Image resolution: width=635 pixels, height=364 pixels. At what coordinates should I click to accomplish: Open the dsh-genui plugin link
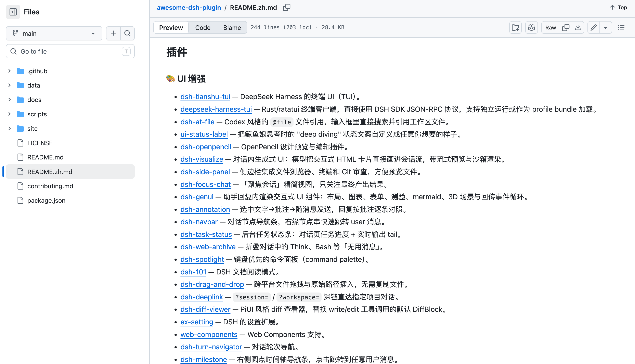coord(197,197)
